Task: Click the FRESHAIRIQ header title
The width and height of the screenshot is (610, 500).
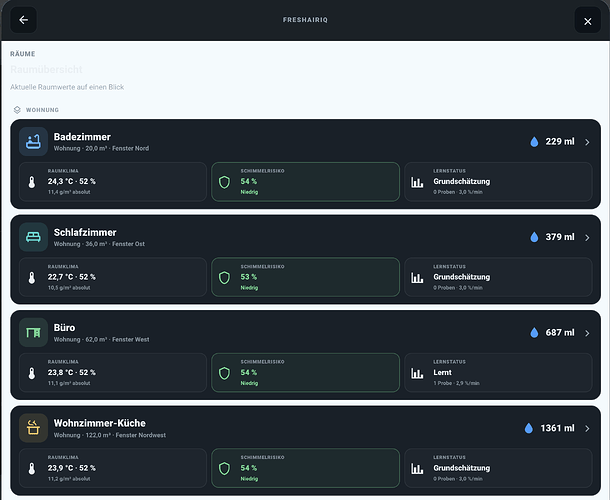Action: [x=305, y=20]
